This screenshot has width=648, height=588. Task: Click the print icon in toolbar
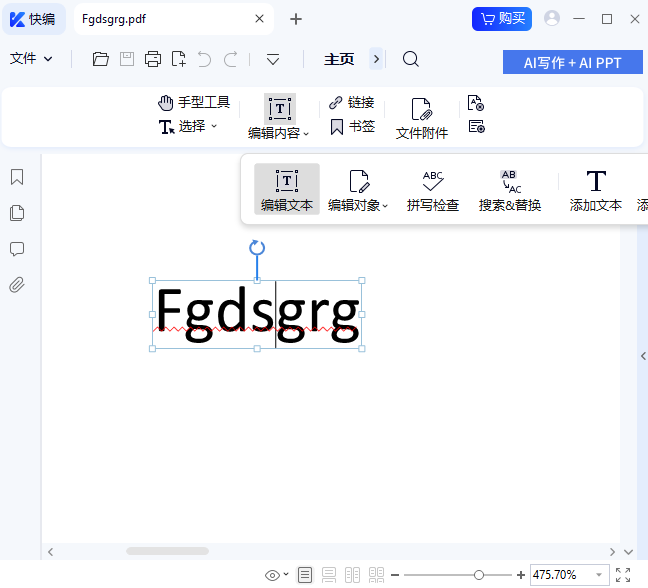click(x=153, y=59)
